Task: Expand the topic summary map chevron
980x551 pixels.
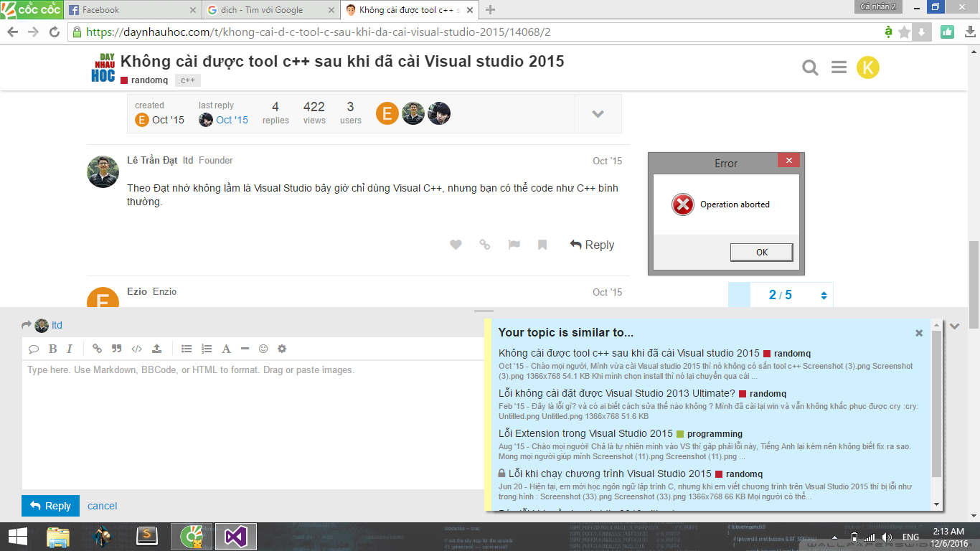Action: pos(598,114)
